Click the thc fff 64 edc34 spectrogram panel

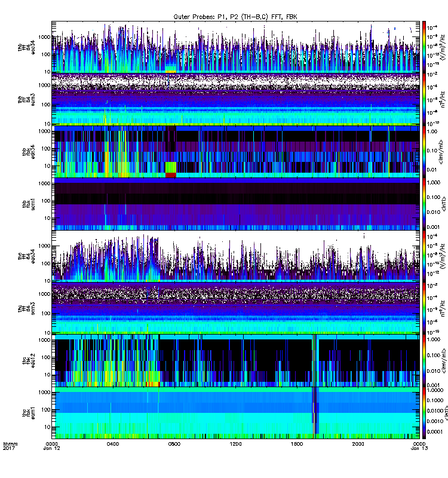coord(235,256)
